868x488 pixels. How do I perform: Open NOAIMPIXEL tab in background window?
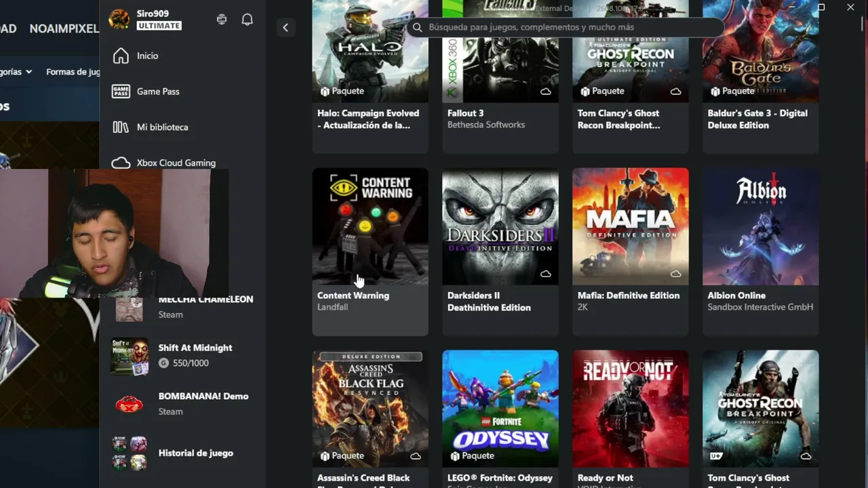(x=64, y=28)
